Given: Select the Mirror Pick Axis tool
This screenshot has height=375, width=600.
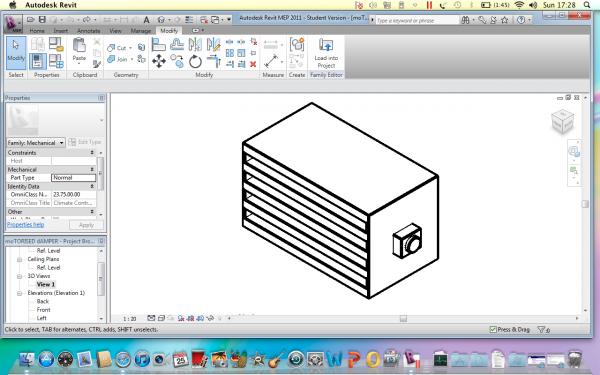Looking at the screenshot, I should [x=195, y=44].
